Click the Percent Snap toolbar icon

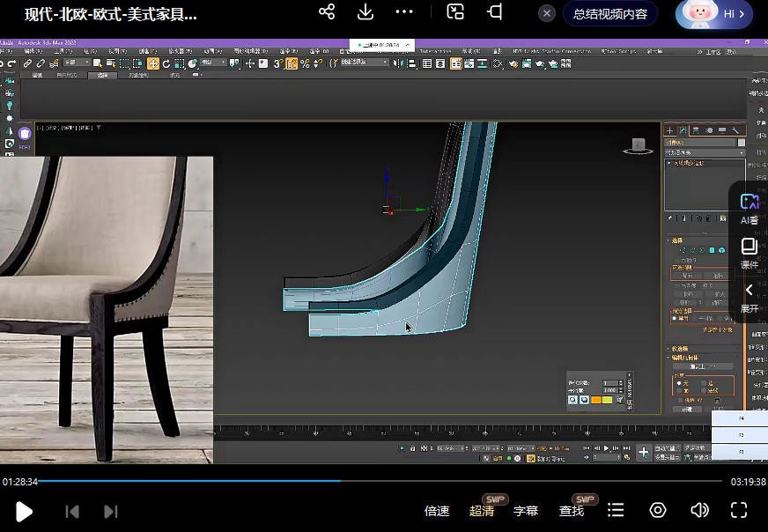(x=304, y=63)
